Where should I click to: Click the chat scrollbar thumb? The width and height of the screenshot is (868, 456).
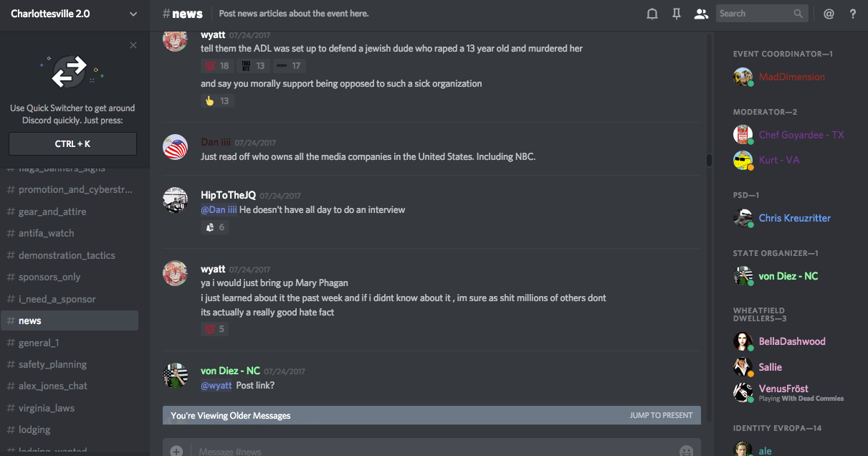[x=709, y=160]
